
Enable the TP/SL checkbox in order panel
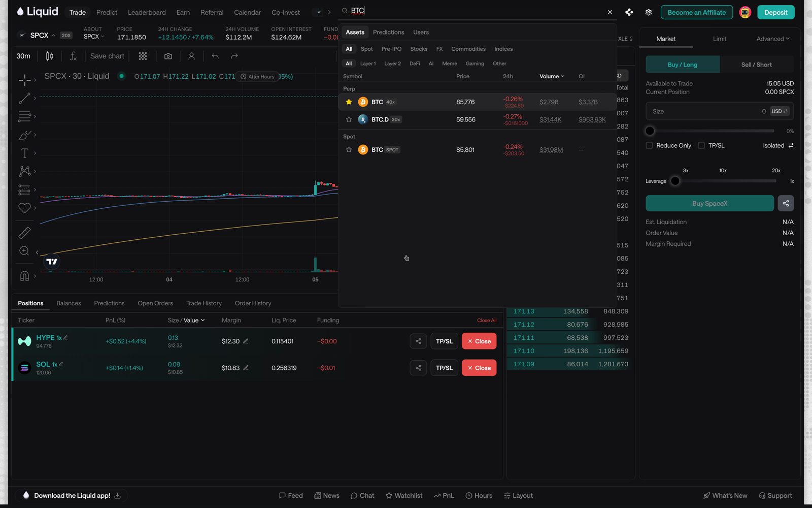point(701,145)
